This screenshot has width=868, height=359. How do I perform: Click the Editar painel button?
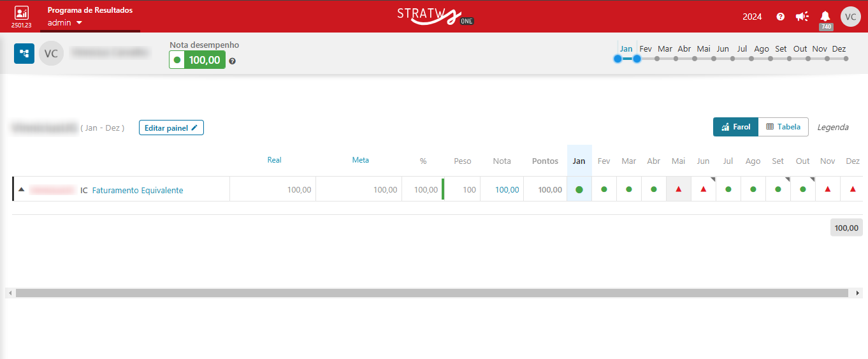[171, 128]
